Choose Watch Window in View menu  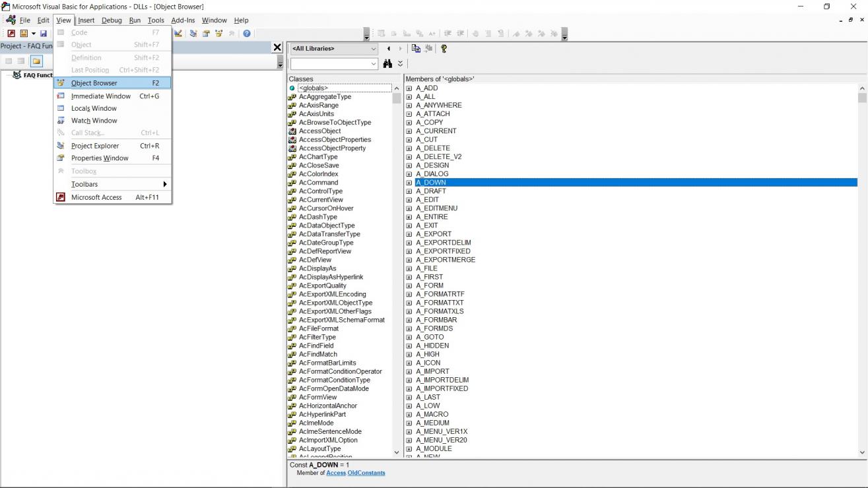pyautogui.click(x=112, y=121)
